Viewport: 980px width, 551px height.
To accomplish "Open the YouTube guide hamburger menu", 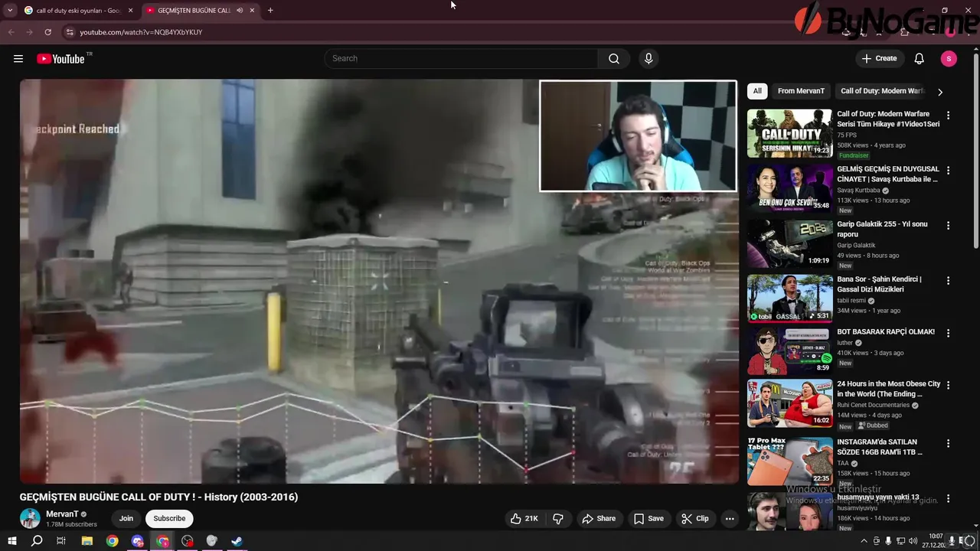I will click(18, 59).
